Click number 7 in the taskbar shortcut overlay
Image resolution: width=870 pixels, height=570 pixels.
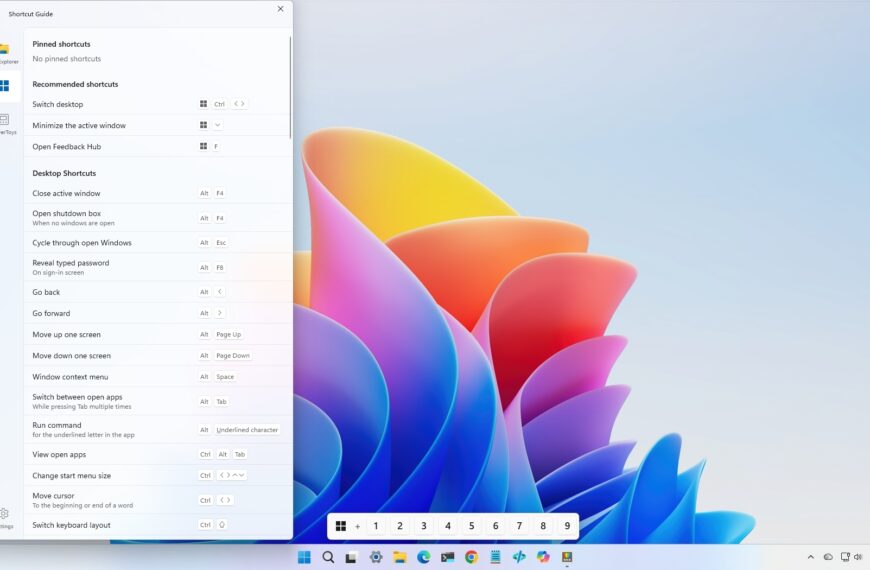(519, 526)
